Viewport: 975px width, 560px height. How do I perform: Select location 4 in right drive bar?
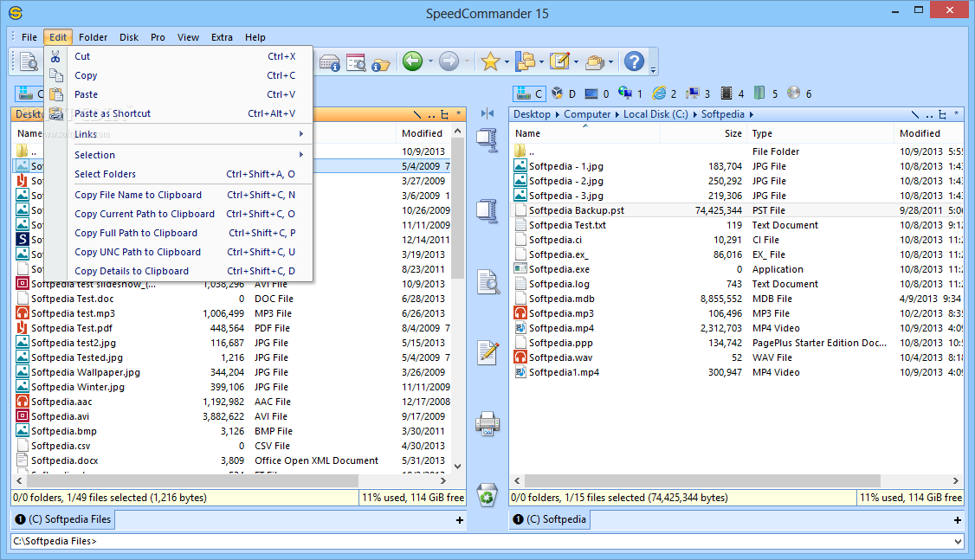pyautogui.click(x=733, y=93)
